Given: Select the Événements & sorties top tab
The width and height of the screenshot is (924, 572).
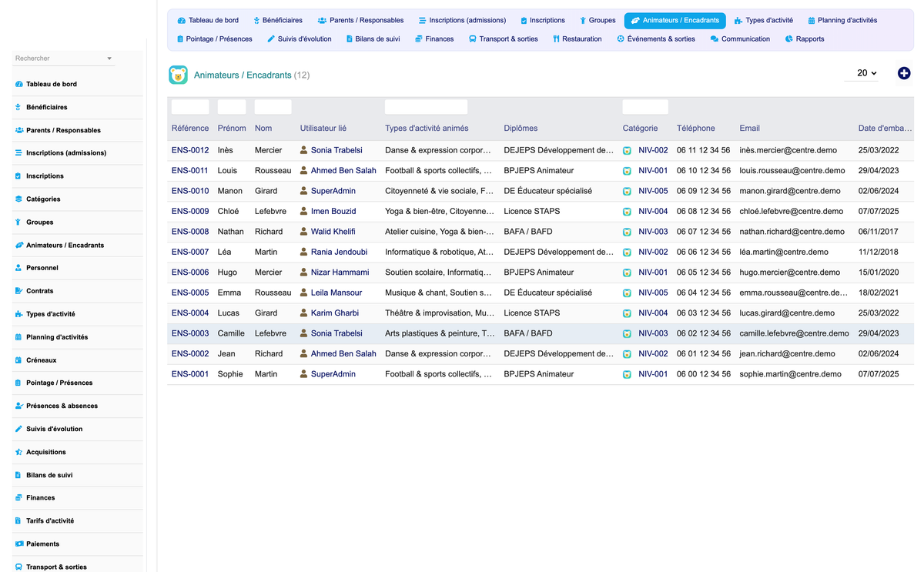Looking at the screenshot, I should tap(656, 38).
